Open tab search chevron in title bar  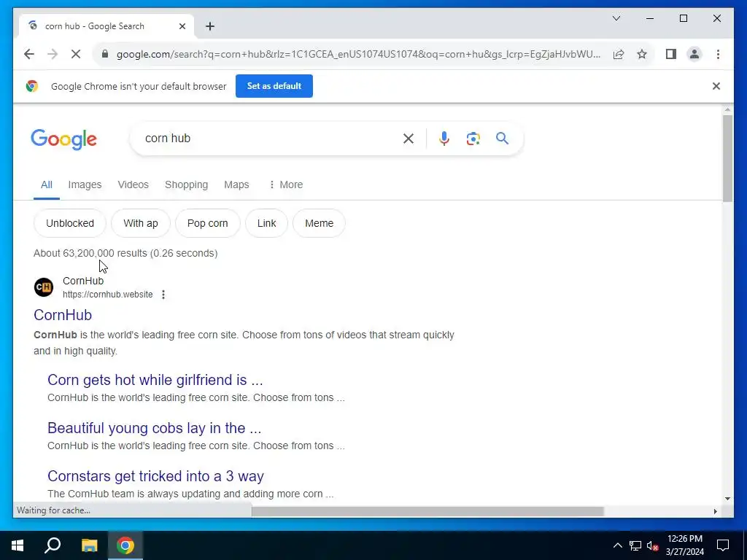(616, 18)
